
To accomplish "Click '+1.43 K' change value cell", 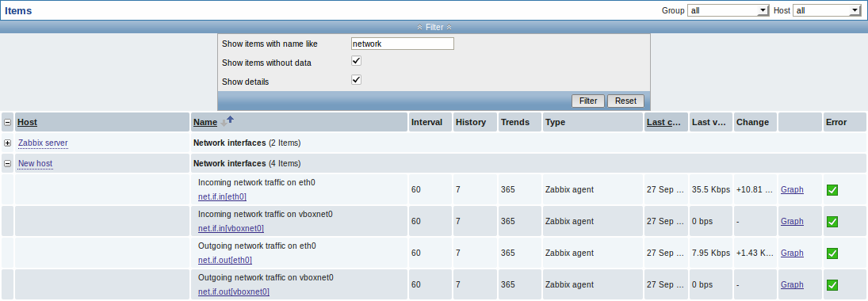I will (755, 253).
